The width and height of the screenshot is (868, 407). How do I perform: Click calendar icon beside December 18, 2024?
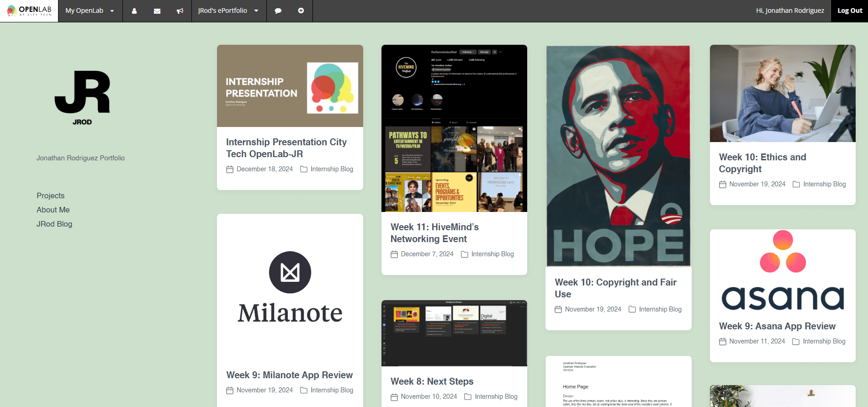[230, 169]
